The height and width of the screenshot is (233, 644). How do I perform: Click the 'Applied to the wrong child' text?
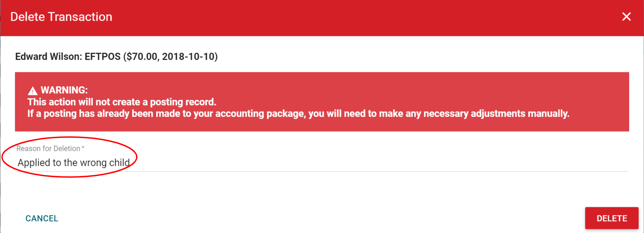tap(73, 163)
